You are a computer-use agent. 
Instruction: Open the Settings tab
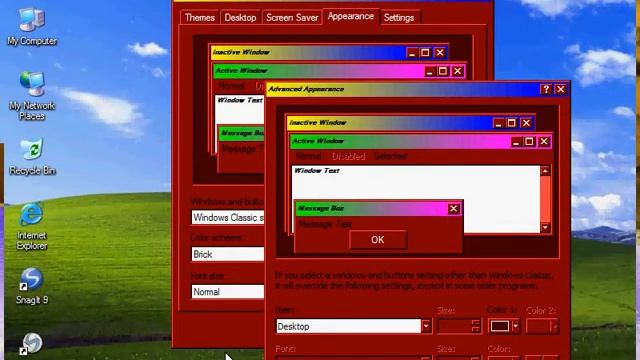tap(399, 18)
